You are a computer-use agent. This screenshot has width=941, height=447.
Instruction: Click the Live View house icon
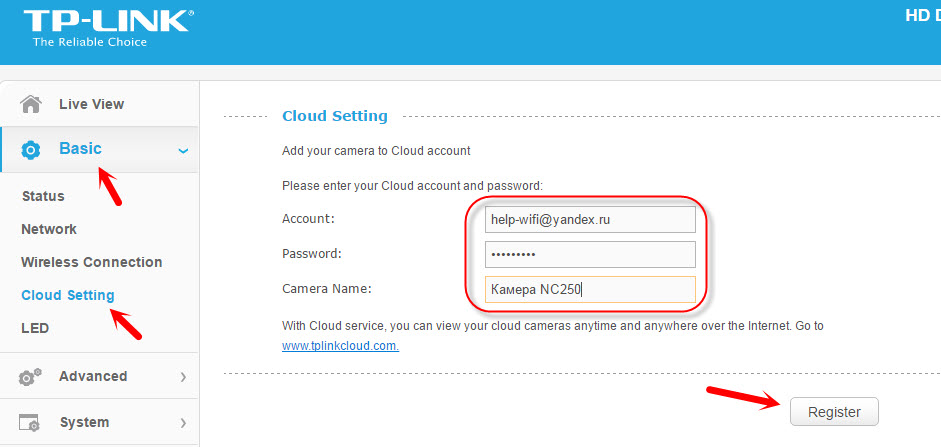click(x=31, y=104)
